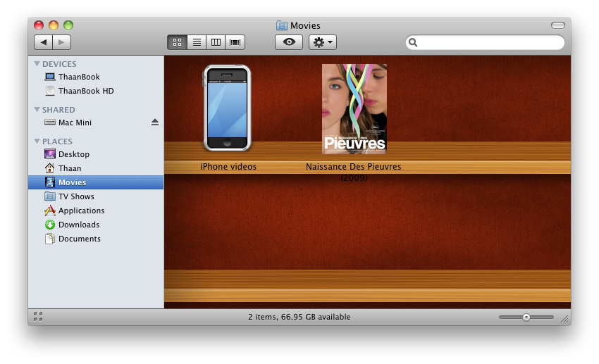
Task: Click the Quick Look eye button
Action: (x=289, y=42)
